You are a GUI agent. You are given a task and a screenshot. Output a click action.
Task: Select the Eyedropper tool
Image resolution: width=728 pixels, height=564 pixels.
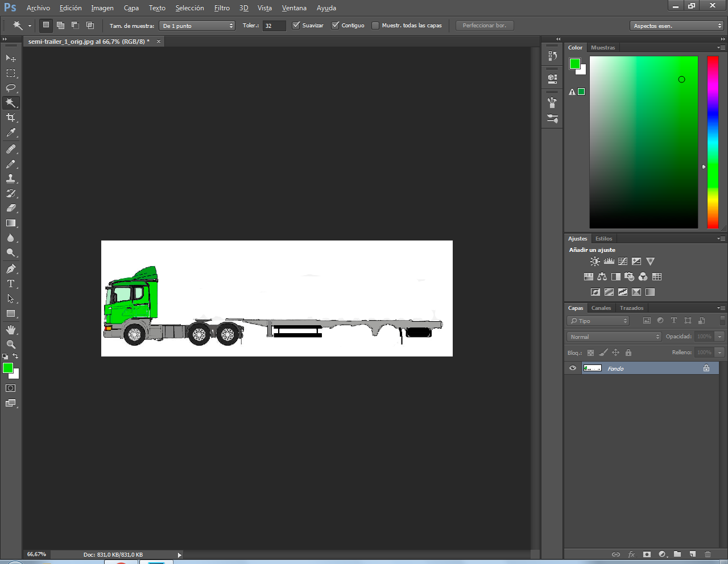(x=11, y=133)
